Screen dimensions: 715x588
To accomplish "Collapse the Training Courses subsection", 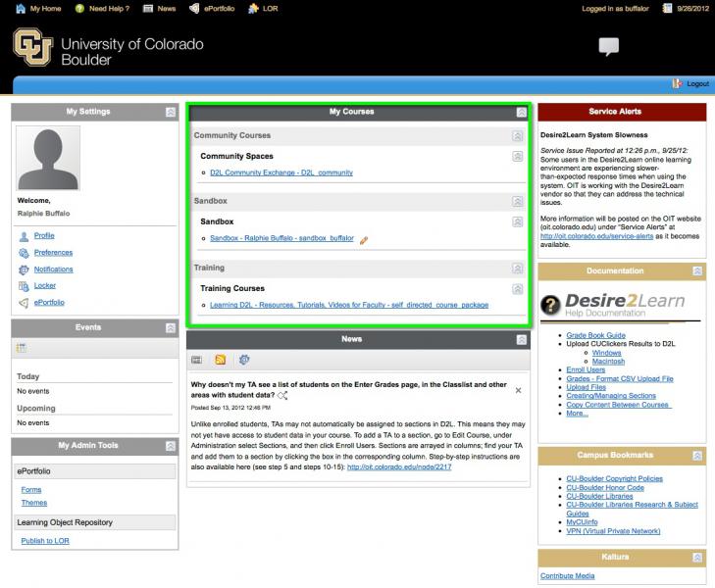I will point(518,289).
